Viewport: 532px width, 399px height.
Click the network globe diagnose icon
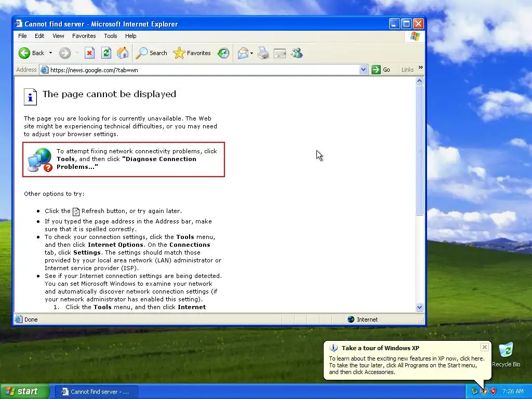point(40,160)
